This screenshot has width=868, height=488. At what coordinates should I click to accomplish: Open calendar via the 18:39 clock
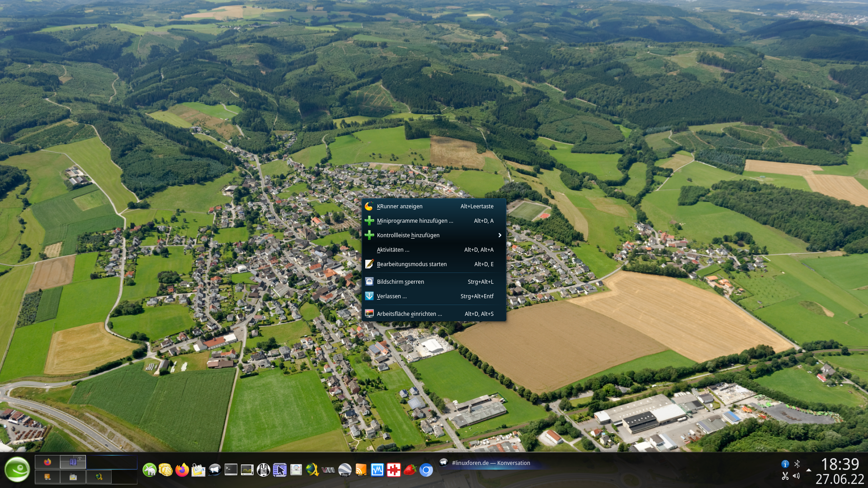840,464
